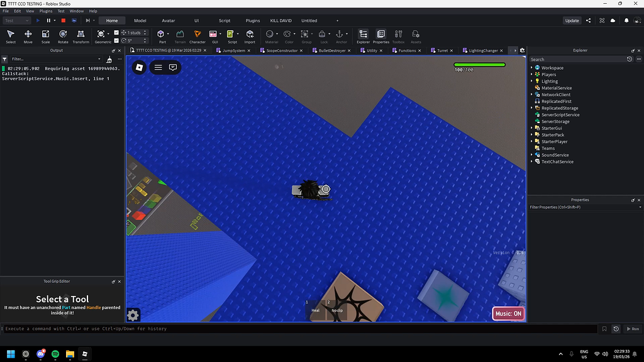Switch to the Model ribbon tab
This screenshot has height=362, width=644.
point(140,21)
